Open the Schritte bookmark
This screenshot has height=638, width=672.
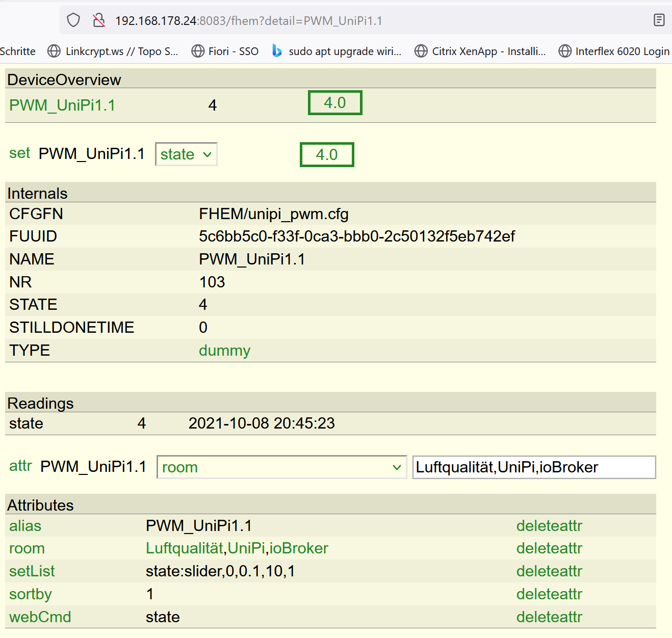point(18,51)
